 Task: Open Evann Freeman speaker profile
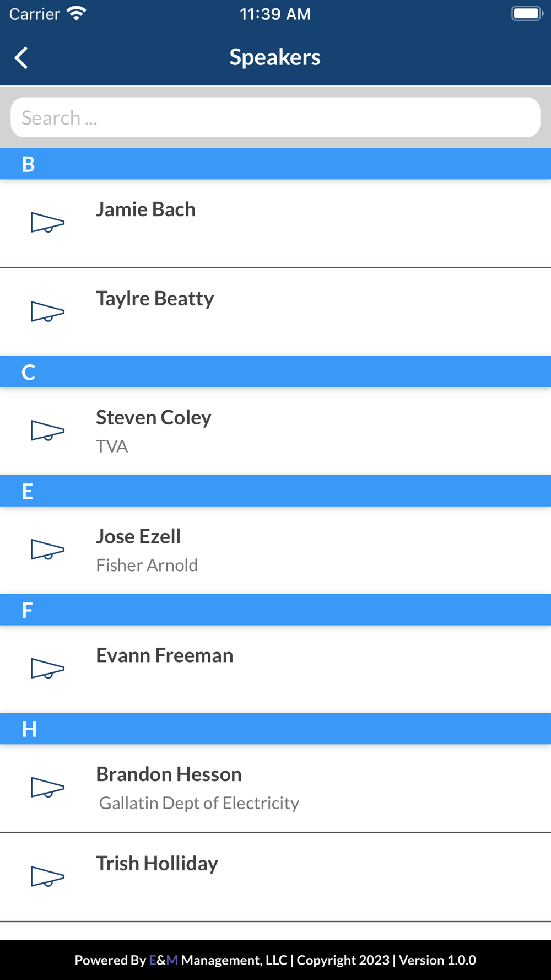point(275,669)
